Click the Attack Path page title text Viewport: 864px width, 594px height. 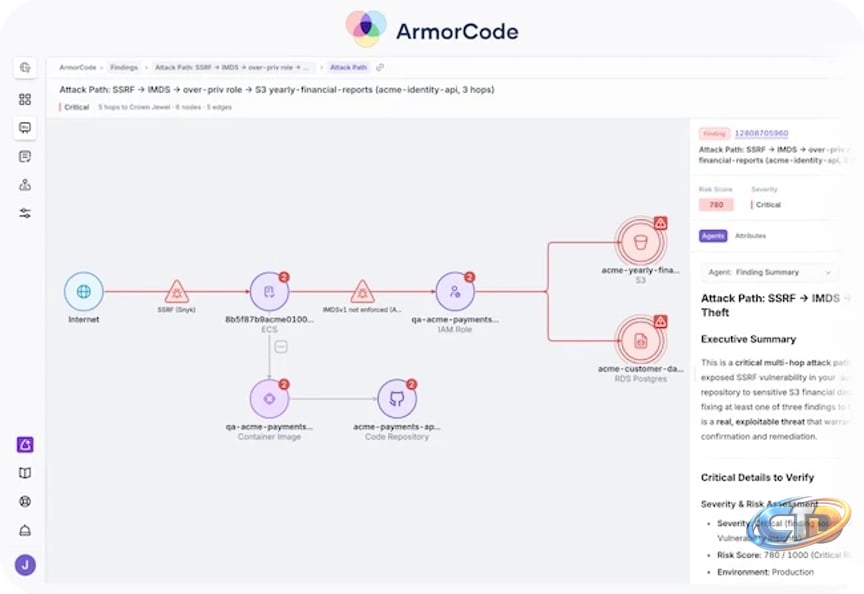(277, 90)
